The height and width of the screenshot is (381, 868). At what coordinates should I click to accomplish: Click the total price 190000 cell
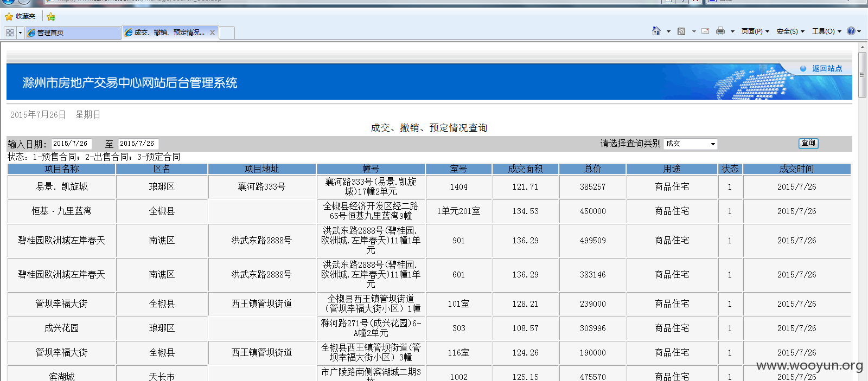coord(592,353)
